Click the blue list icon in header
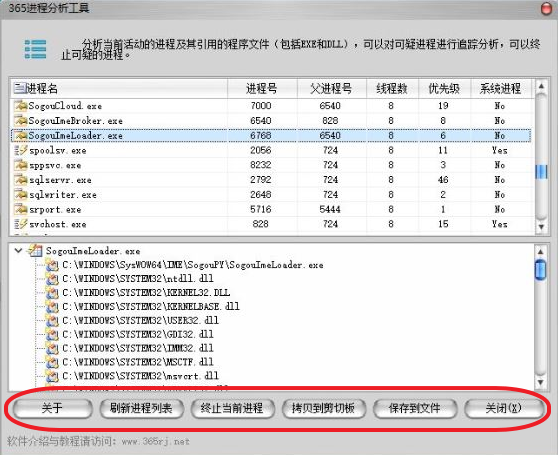Viewport: 558px width, 455px height. click(x=35, y=49)
